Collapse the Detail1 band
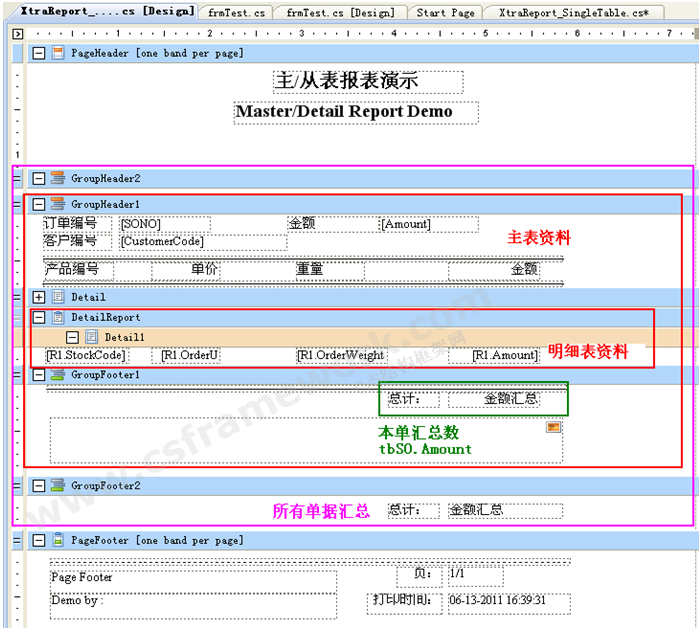 72,337
